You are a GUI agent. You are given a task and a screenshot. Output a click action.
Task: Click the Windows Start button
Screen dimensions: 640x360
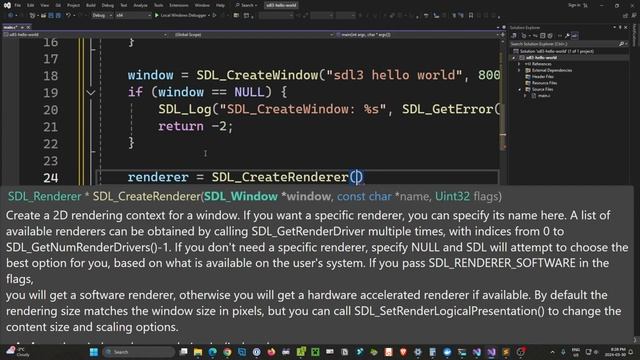point(94,352)
